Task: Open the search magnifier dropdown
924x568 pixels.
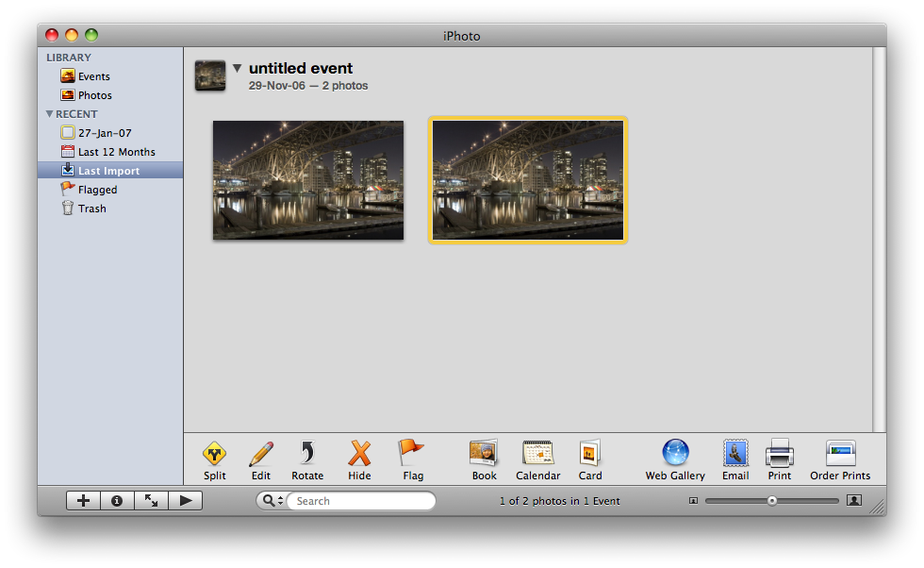Action: [272, 501]
